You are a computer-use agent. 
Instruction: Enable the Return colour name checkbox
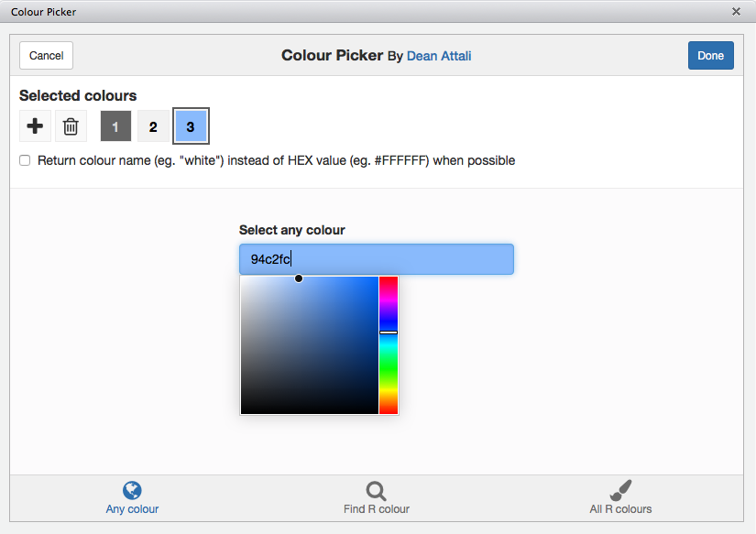(x=25, y=160)
